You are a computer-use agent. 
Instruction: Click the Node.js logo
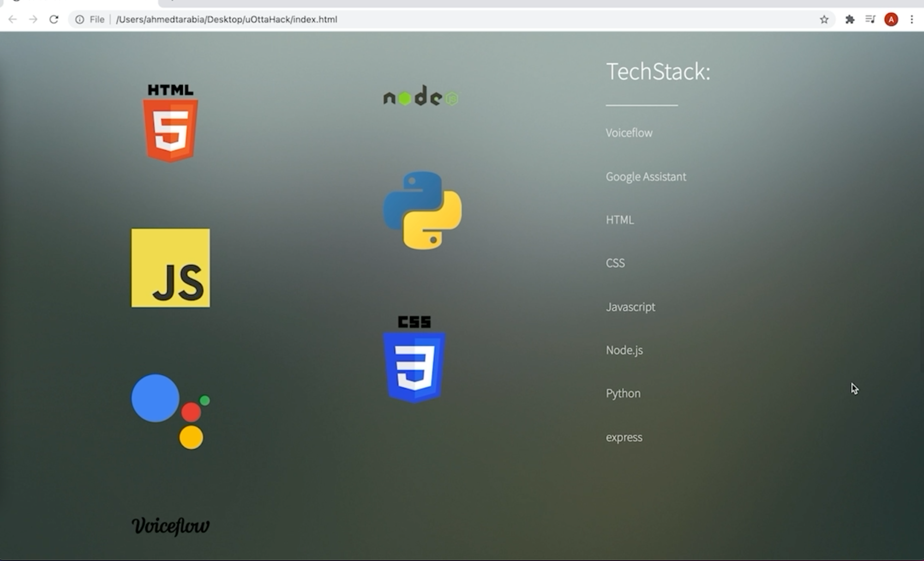[x=420, y=96]
